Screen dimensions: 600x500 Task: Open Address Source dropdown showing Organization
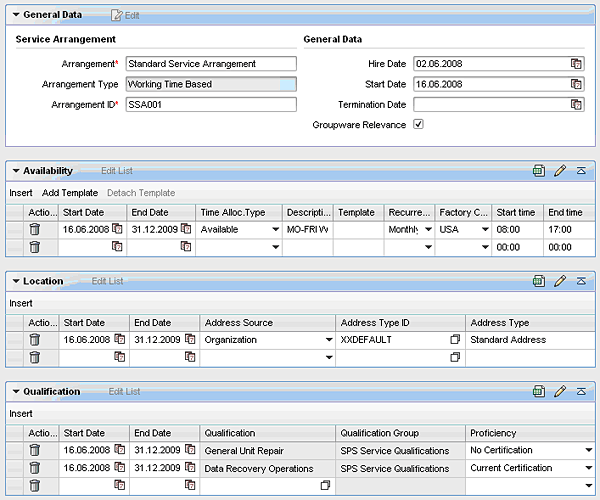(x=328, y=340)
